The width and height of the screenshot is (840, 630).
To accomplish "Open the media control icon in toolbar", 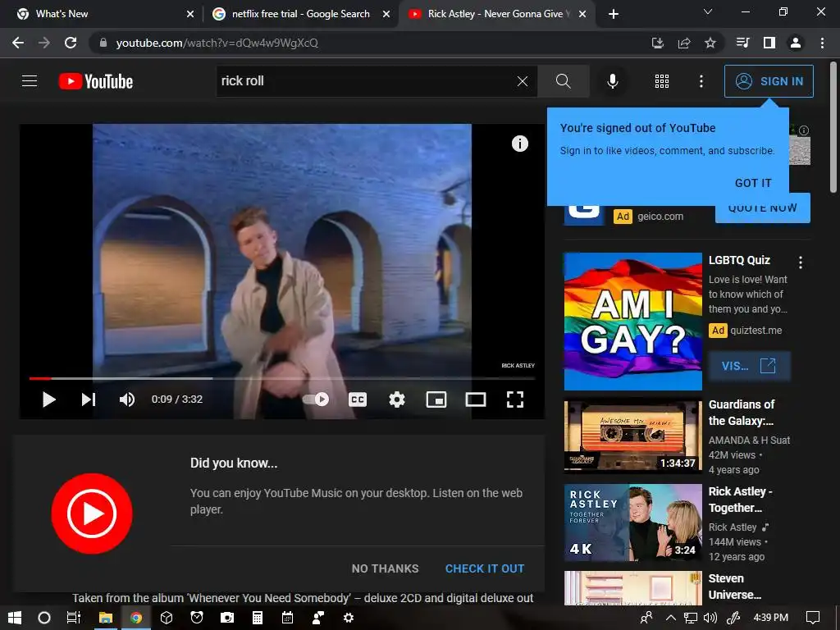I will [x=743, y=43].
